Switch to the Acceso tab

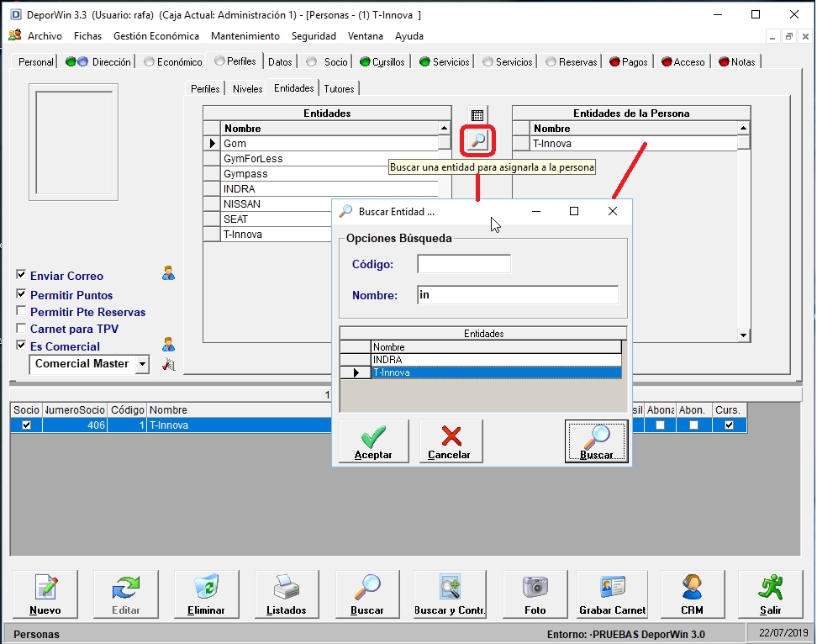[x=683, y=62]
